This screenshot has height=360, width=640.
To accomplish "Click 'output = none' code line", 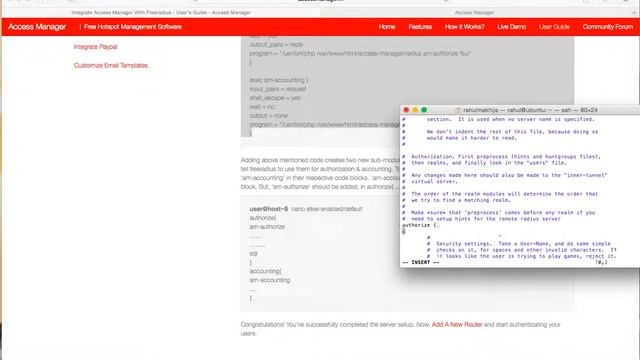I will pos(269,116).
